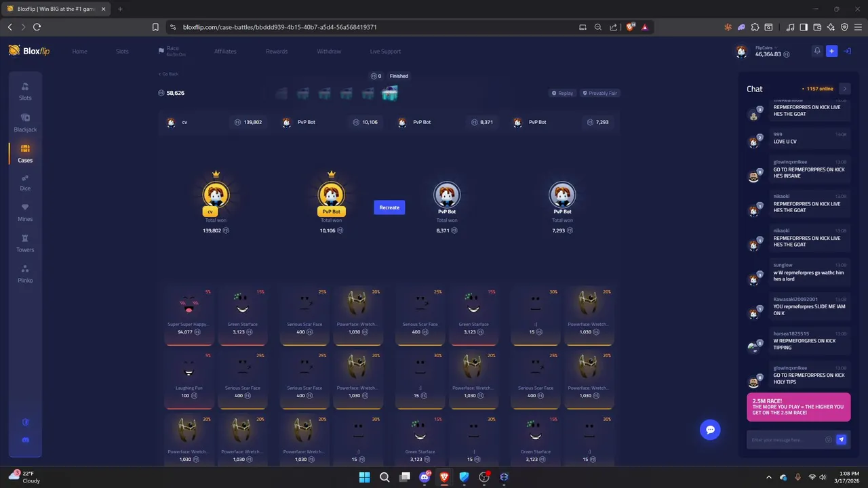Open Brave Wallet icon in toolbar
868x488 pixels.
(817, 27)
